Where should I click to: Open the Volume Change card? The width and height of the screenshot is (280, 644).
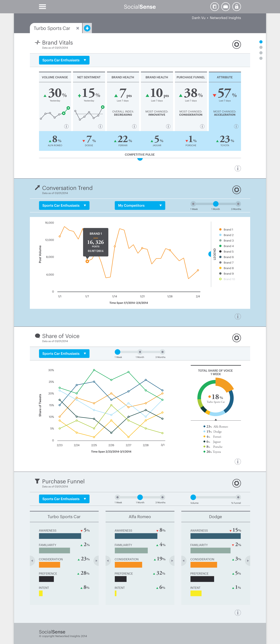[55, 101]
